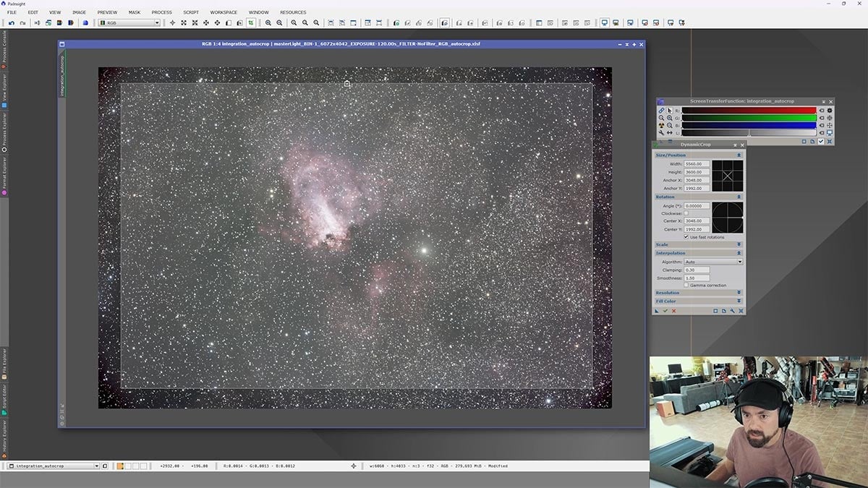The image size is (868, 488).
Task: Click the STF Auto Stretch radiation icon
Action: pyautogui.click(x=661, y=125)
